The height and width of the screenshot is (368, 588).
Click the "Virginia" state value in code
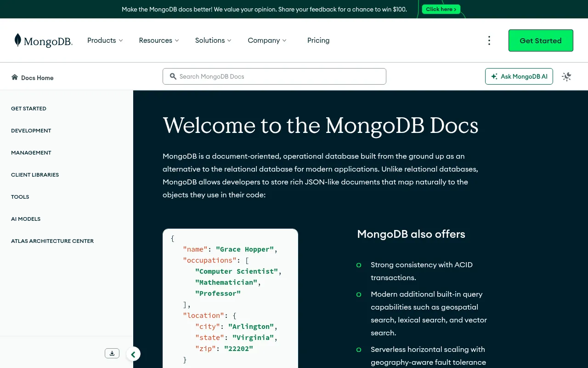(x=253, y=338)
